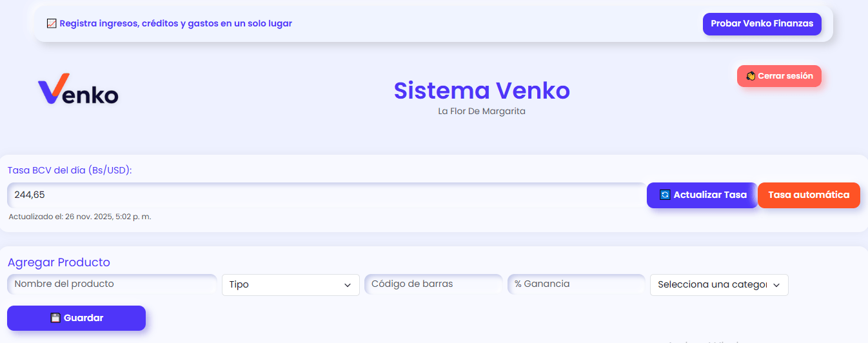Click the Agregar Producto heading
The height and width of the screenshot is (343, 868).
point(59,262)
